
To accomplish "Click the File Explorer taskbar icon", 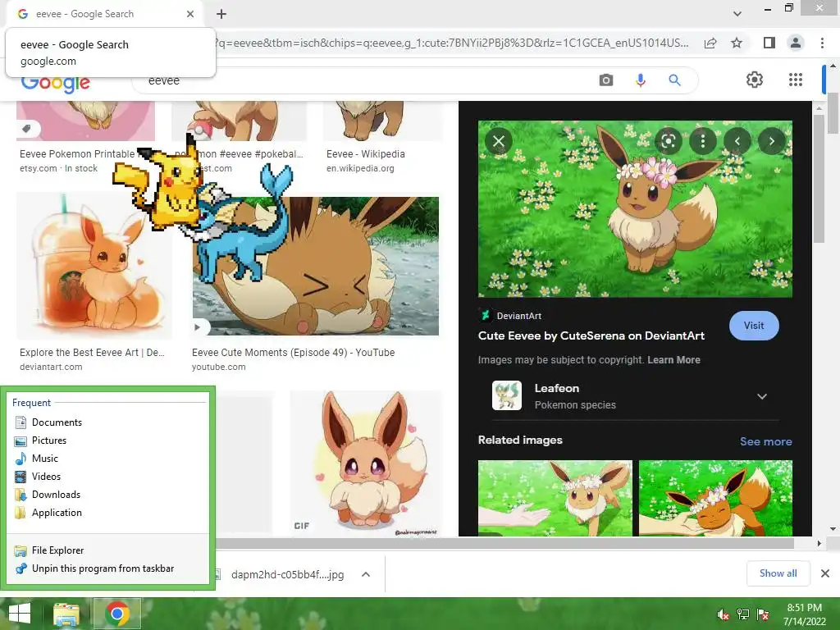I will 66,614.
